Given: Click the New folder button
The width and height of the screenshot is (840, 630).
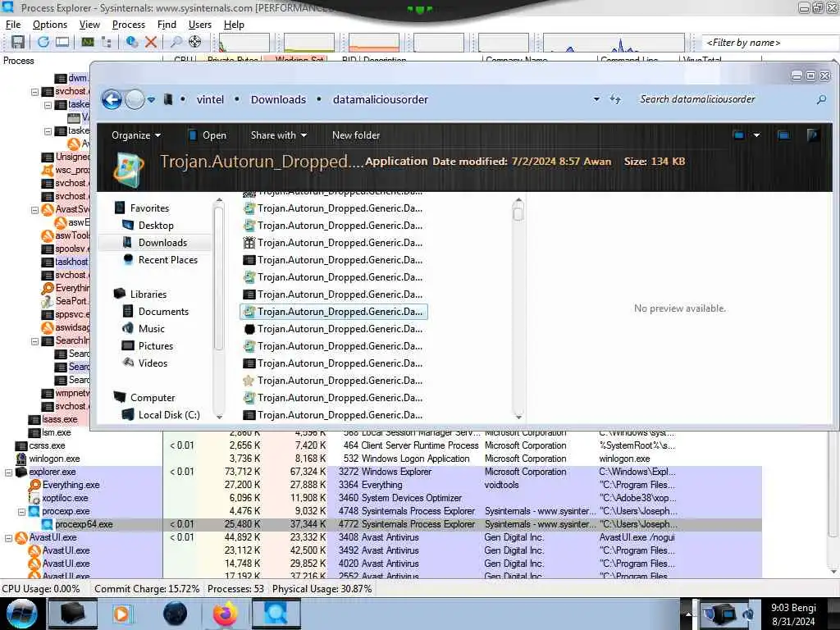Looking at the screenshot, I should coord(356,135).
